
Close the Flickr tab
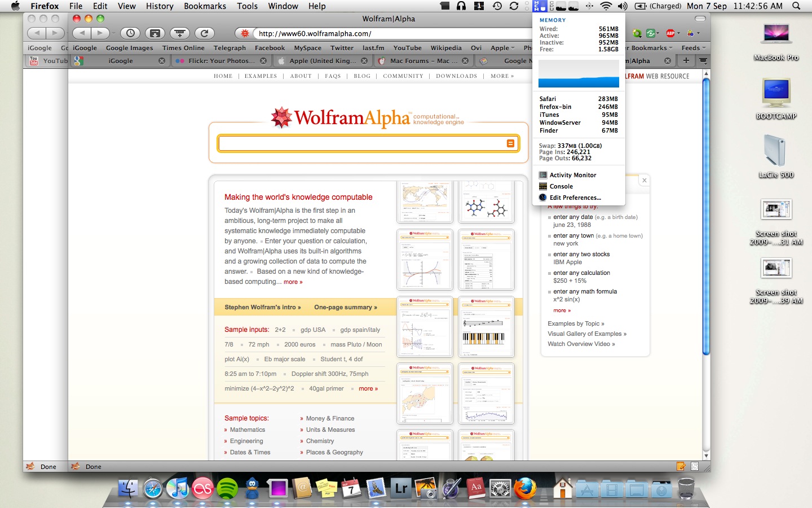[263, 60]
